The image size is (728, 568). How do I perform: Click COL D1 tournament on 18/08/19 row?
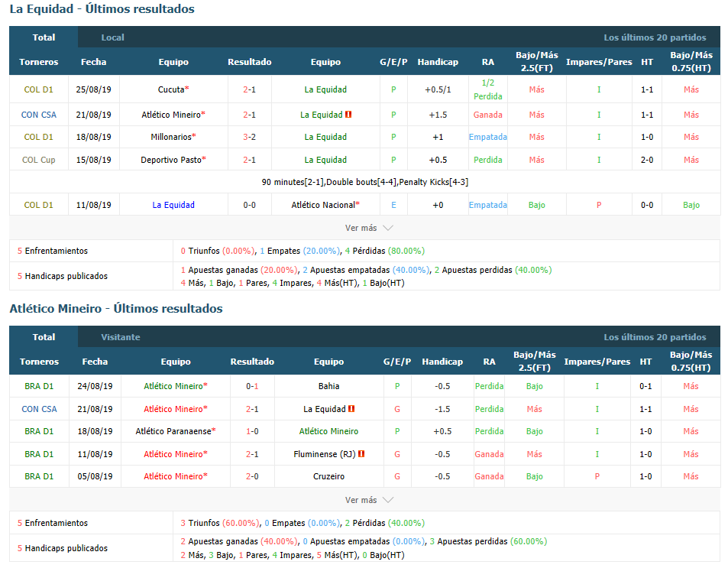38,137
